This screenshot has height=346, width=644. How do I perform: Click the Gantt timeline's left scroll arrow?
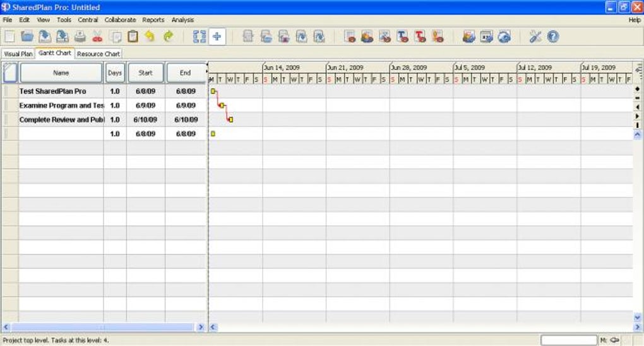click(213, 327)
